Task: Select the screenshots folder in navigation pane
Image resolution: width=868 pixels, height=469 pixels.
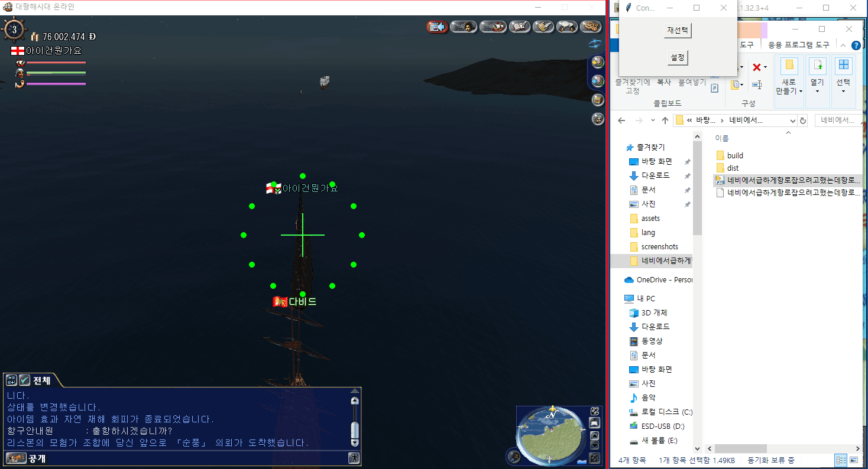Action: pos(659,246)
